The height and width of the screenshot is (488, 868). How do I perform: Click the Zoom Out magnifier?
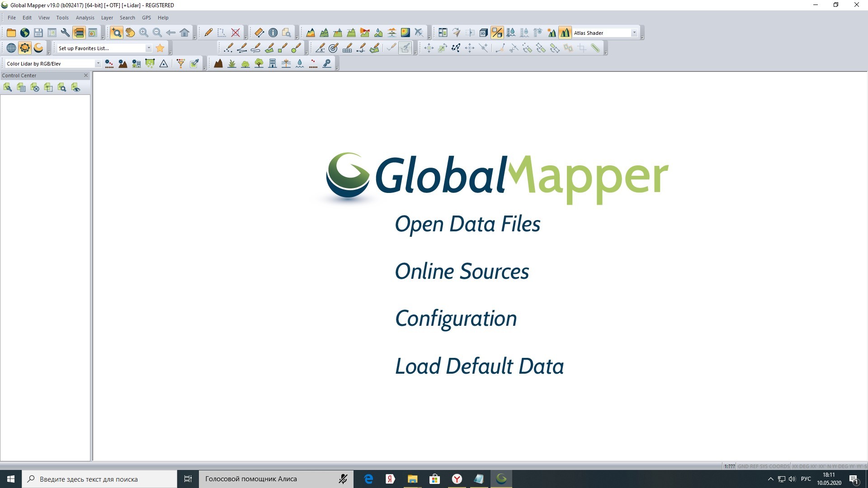[x=157, y=33]
